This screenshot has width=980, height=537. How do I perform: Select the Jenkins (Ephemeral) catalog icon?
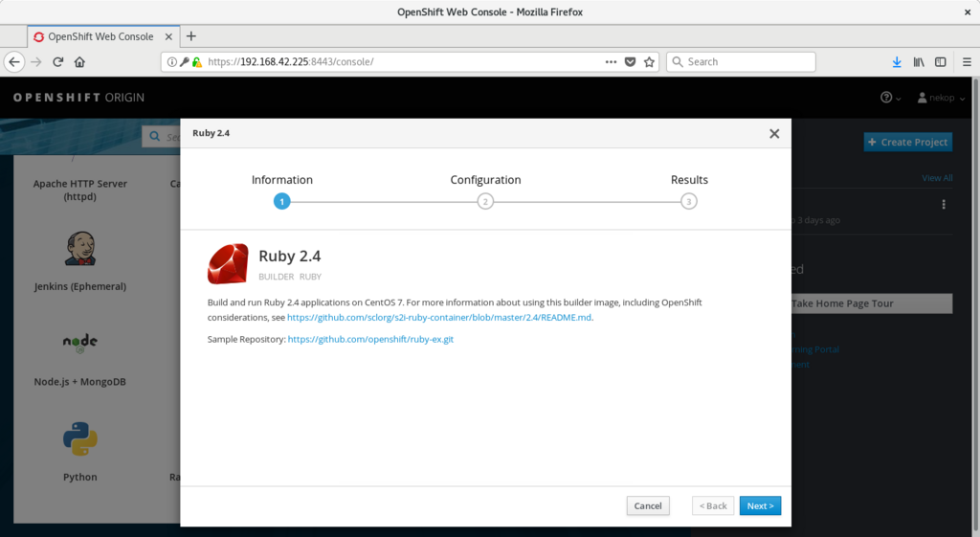point(80,249)
